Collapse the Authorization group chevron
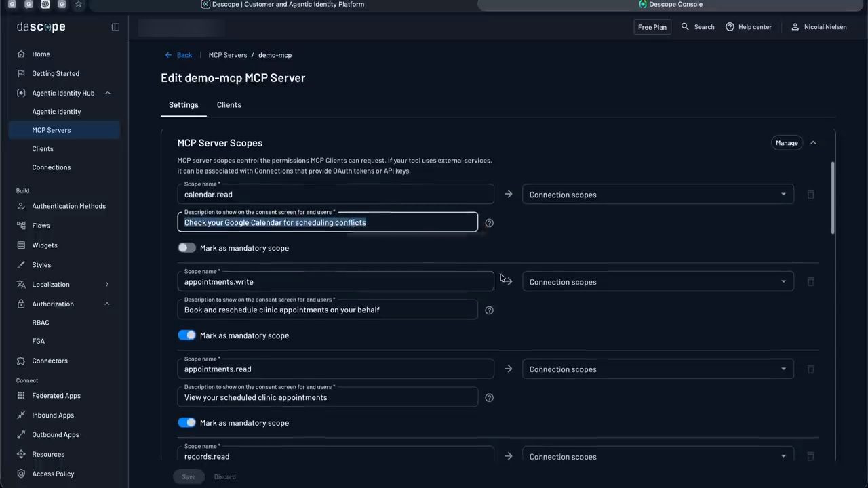 pos(107,304)
